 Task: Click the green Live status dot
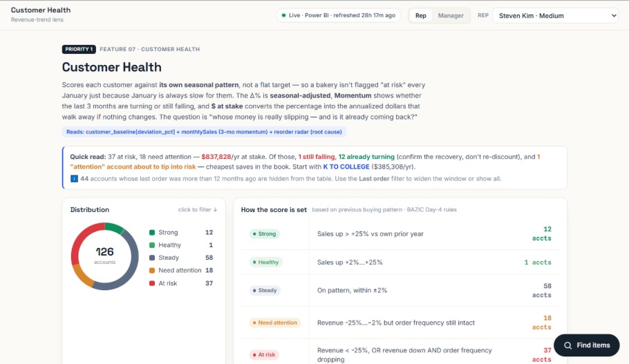point(283,16)
